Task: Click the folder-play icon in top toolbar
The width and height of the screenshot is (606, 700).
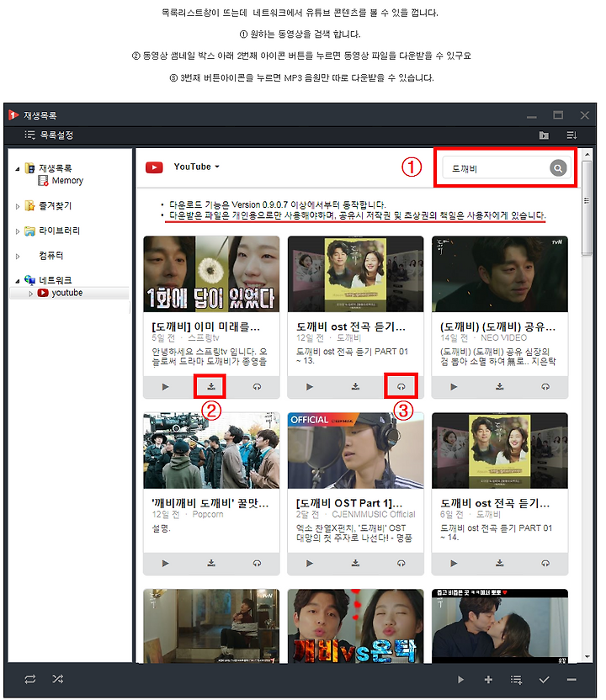Action: tap(544, 135)
